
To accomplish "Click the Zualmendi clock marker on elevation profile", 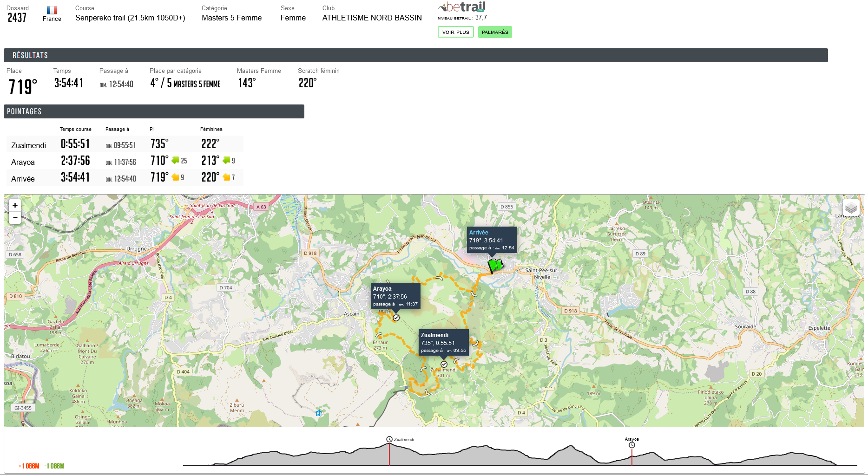I will pos(389,439).
